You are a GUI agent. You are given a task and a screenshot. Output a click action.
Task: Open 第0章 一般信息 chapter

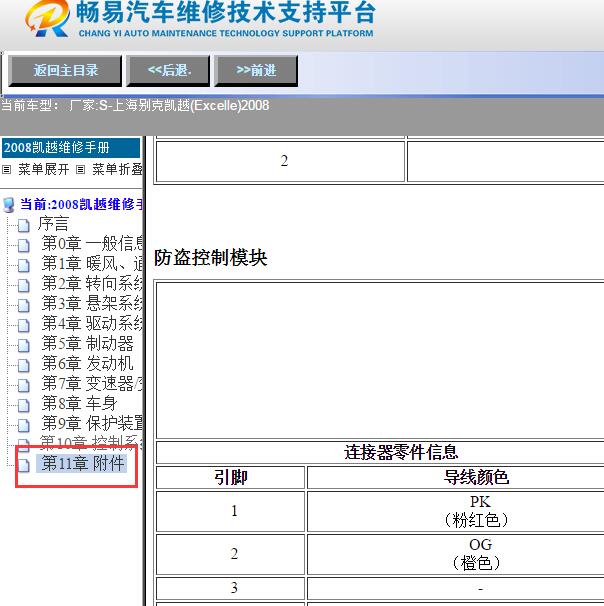(x=92, y=243)
